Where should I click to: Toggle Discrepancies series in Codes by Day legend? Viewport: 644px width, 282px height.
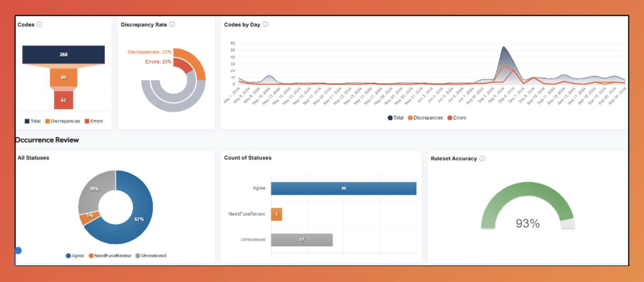pyautogui.click(x=425, y=118)
